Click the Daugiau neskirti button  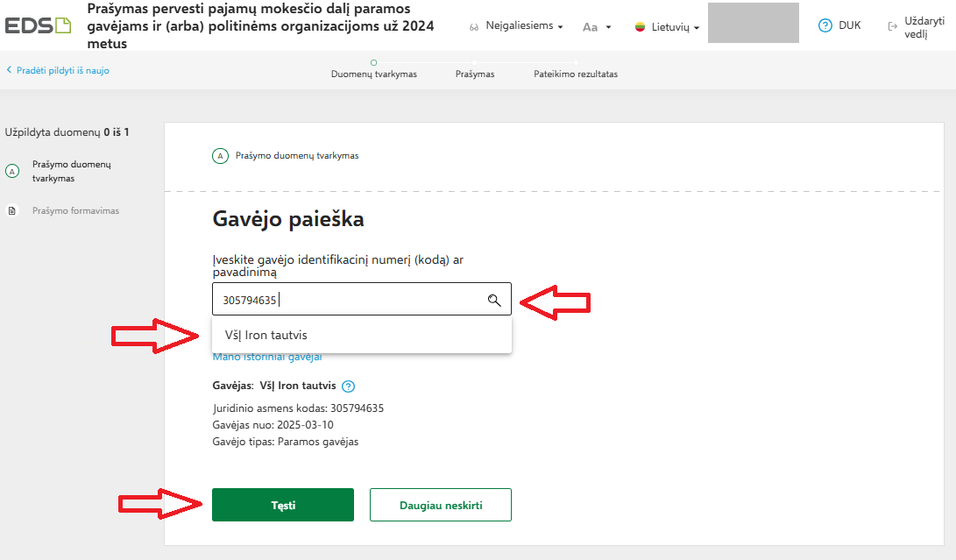point(440,505)
